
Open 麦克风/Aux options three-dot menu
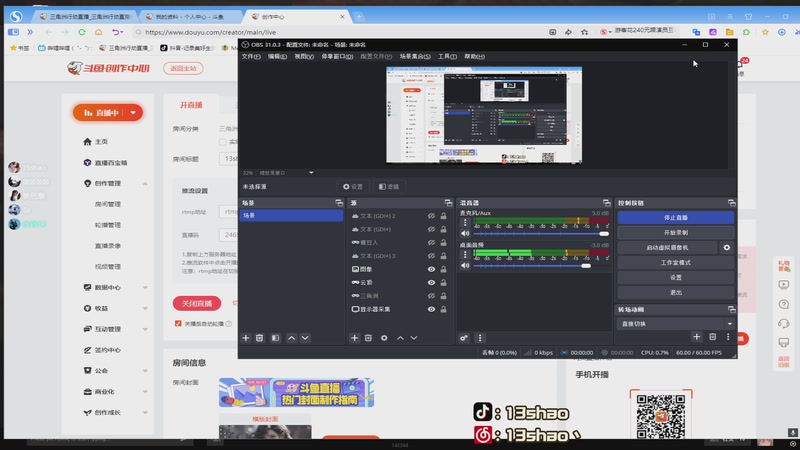tap(465, 222)
